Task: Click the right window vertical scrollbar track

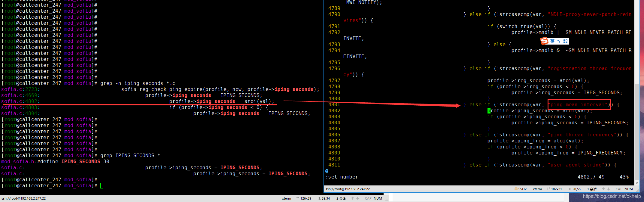Action: (637, 90)
